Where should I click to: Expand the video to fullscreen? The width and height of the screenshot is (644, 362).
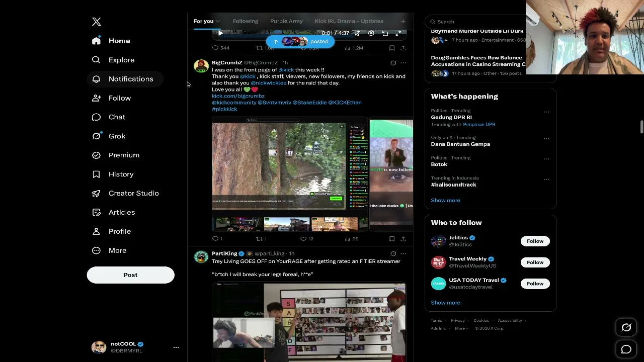coord(398,33)
